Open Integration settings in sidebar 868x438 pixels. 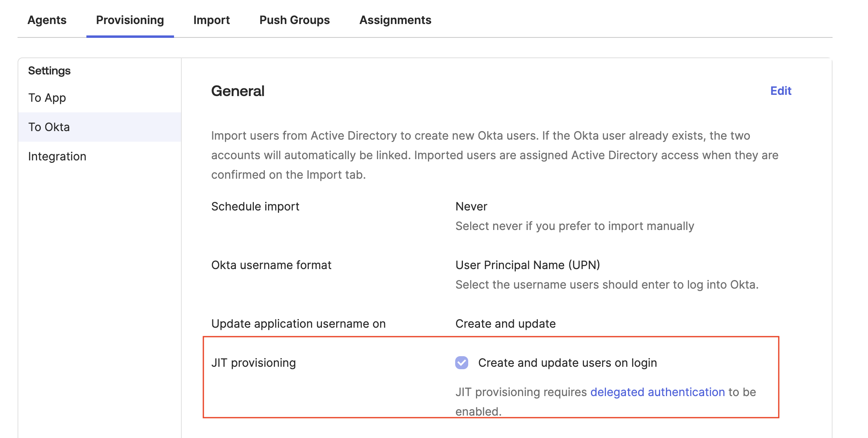click(57, 156)
